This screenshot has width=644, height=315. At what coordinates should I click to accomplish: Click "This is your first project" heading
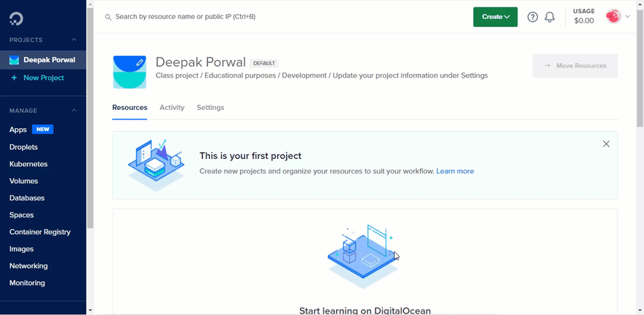pyautogui.click(x=250, y=156)
